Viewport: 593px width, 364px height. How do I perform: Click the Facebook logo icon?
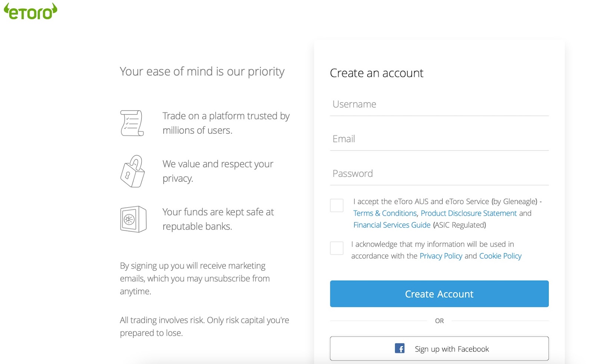400,348
